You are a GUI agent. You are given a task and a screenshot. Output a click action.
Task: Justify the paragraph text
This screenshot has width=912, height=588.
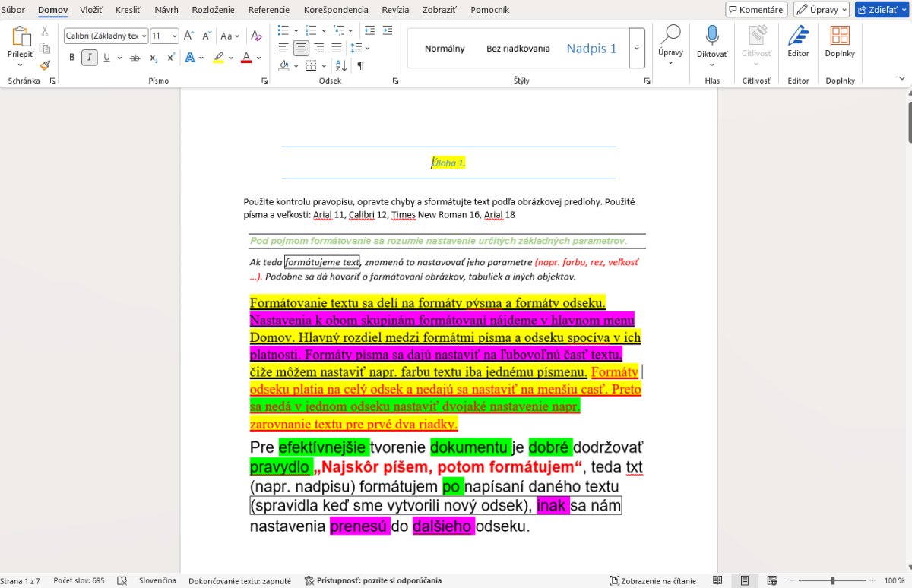337,48
